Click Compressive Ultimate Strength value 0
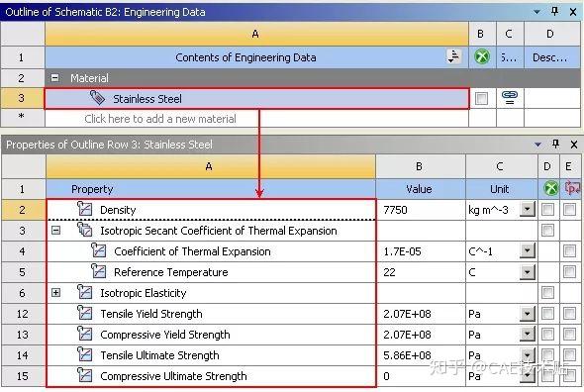The height and width of the screenshot is (392, 584). pyautogui.click(x=387, y=376)
